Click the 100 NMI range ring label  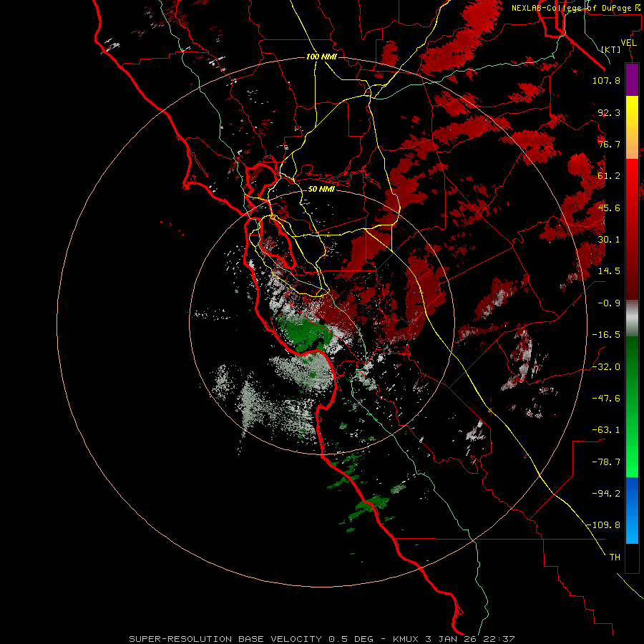coord(321,57)
